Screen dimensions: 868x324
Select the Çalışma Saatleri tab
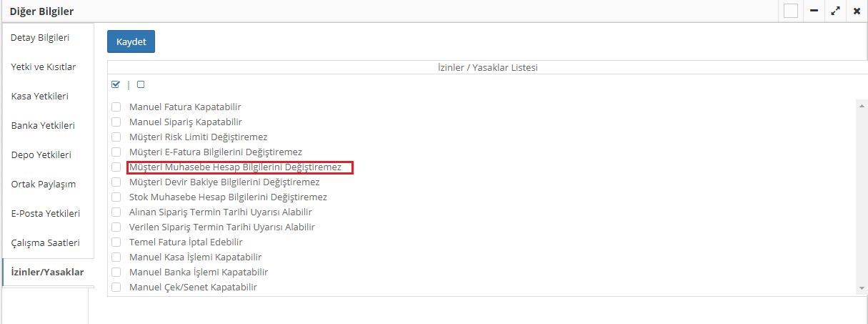click(45, 242)
